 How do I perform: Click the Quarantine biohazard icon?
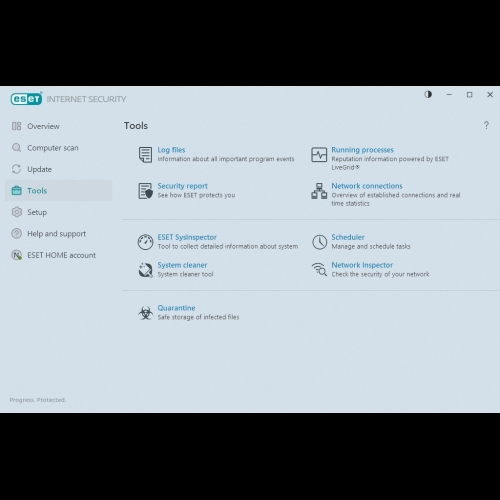(145, 313)
